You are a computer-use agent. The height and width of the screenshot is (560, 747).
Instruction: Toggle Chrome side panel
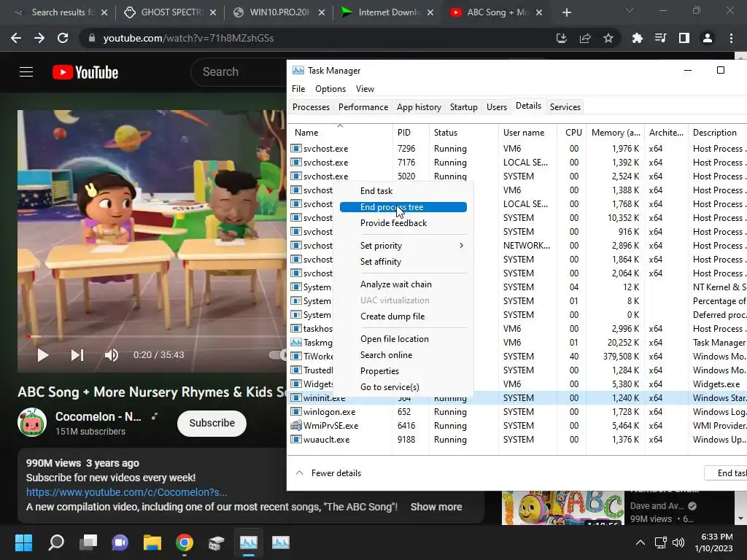[684, 38]
